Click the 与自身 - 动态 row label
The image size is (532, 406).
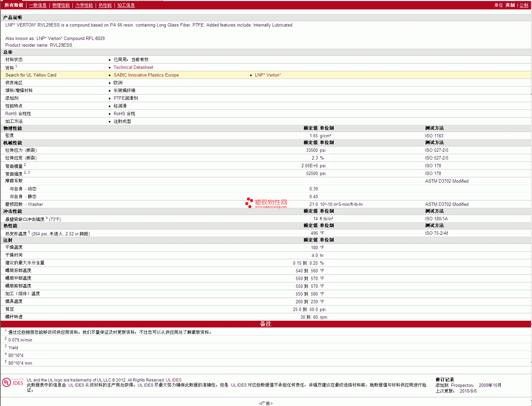[x=23, y=189]
